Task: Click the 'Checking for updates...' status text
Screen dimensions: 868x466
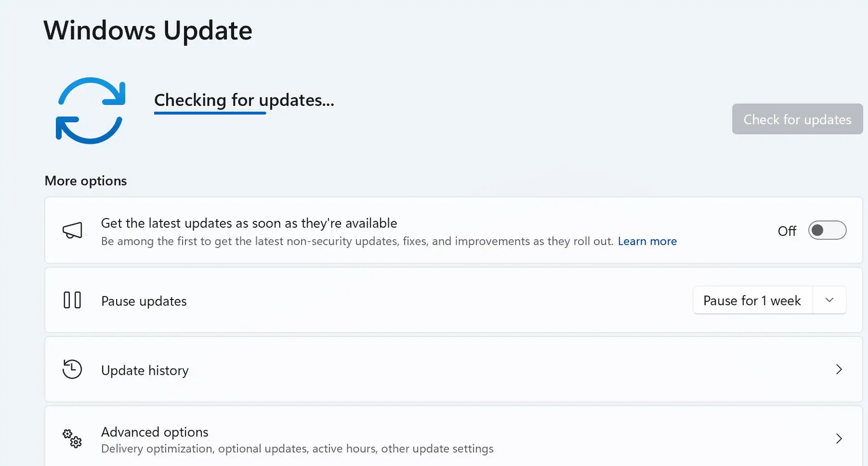Action: coord(244,100)
